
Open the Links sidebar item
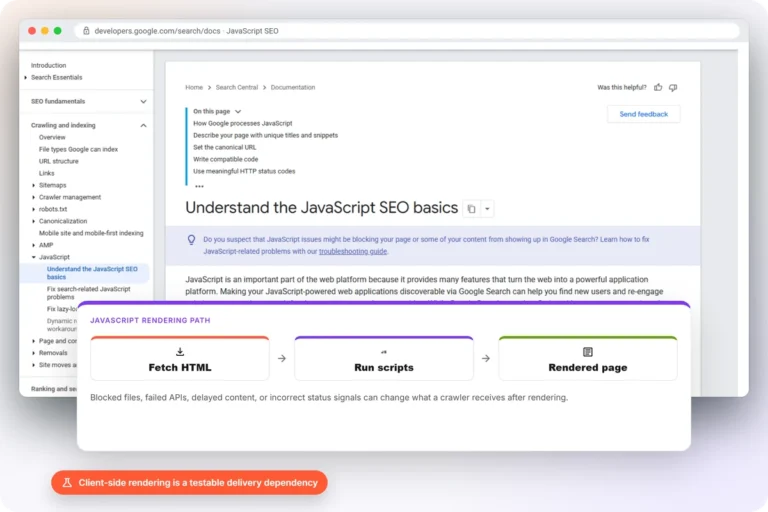47,173
